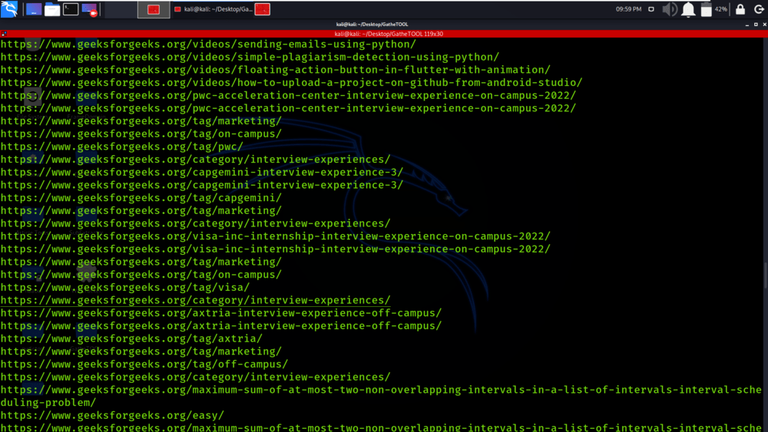Open the screen recorder panel launcher
Screen dimensions: 768x432
[90, 9]
